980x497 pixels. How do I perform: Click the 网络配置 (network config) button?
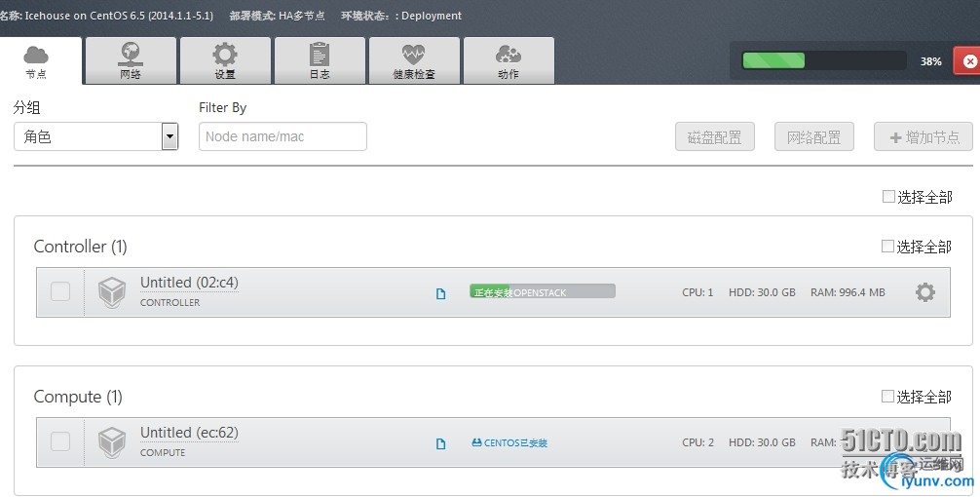point(813,136)
